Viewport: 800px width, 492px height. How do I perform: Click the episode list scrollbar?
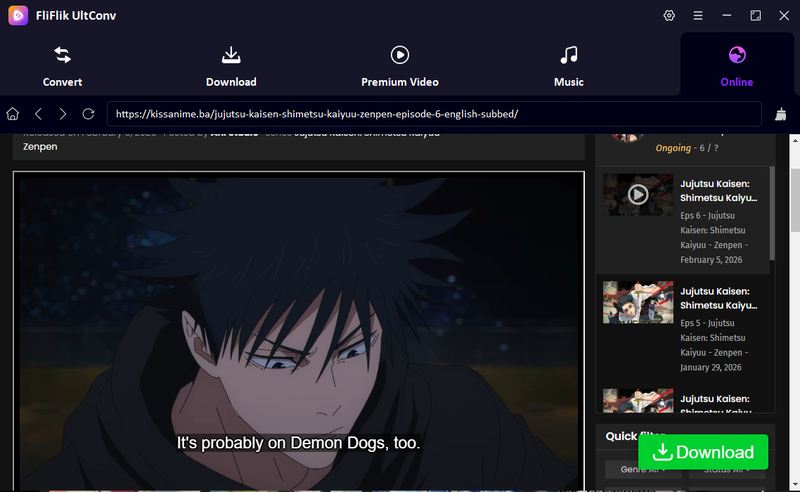point(772,213)
